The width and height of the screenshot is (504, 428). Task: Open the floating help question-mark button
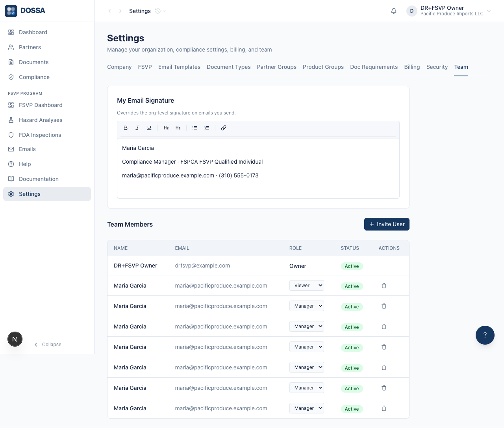(485, 335)
